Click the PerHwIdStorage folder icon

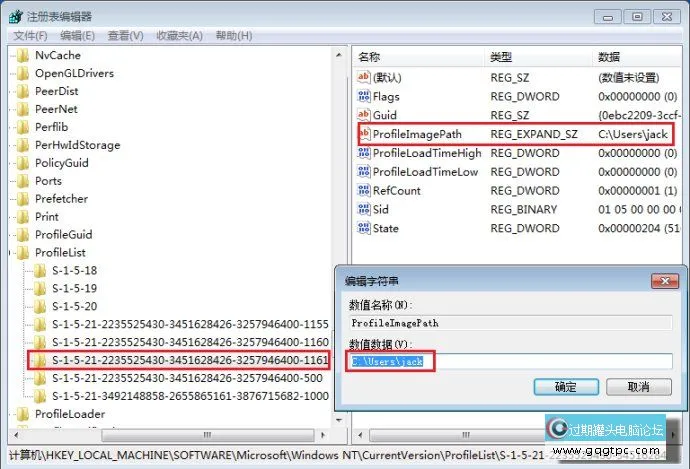(x=23, y=145)
